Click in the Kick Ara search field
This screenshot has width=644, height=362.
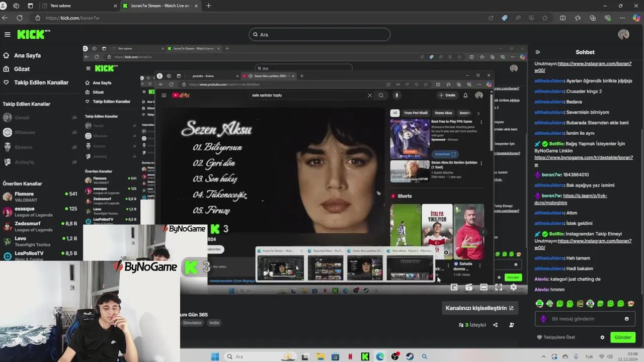point(319,34)
